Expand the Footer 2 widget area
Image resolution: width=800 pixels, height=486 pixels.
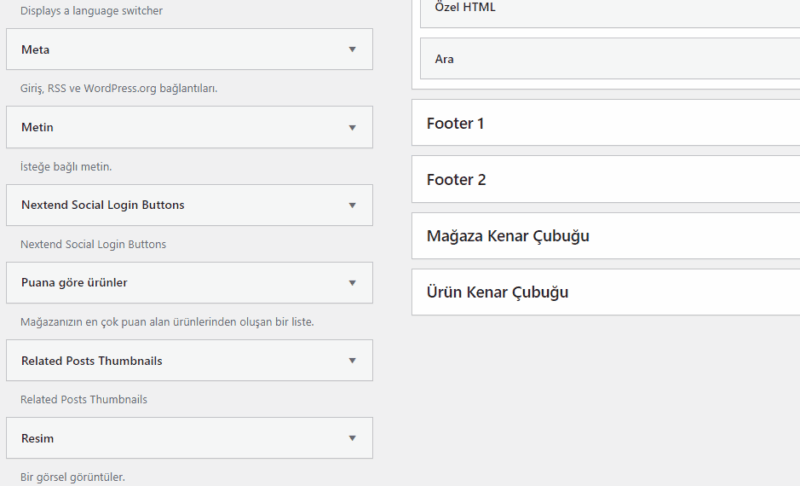click(x=455, y=180)
